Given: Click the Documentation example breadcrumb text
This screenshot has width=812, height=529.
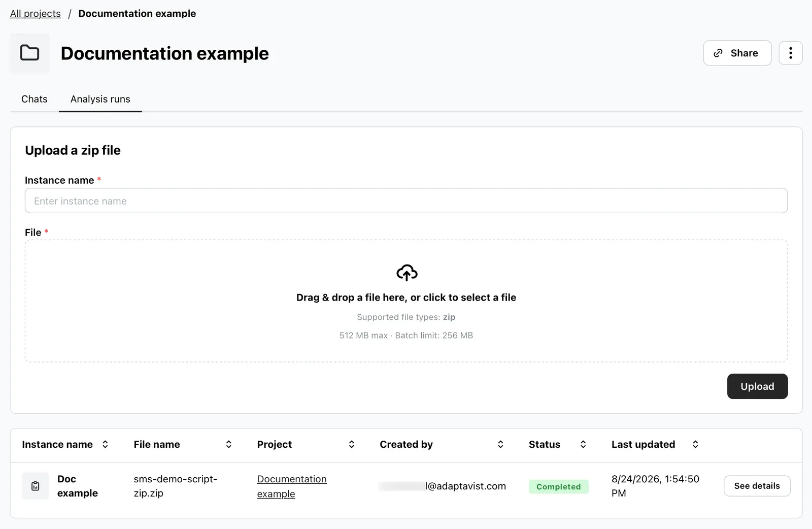Looking at the screenshot, I should pos(137,14).
